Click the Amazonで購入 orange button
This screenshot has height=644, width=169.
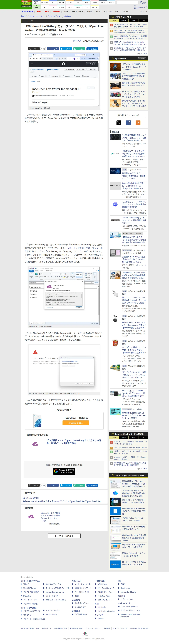[76, 423]
